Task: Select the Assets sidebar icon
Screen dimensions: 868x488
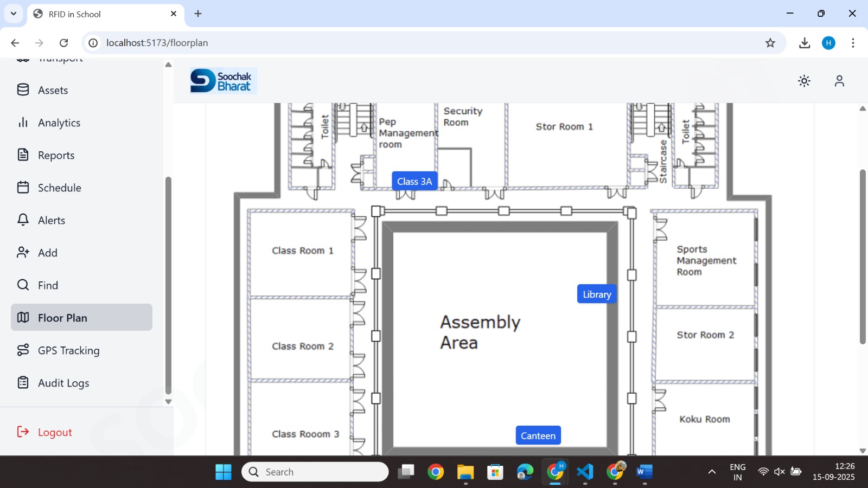Action: click(23, 90)
